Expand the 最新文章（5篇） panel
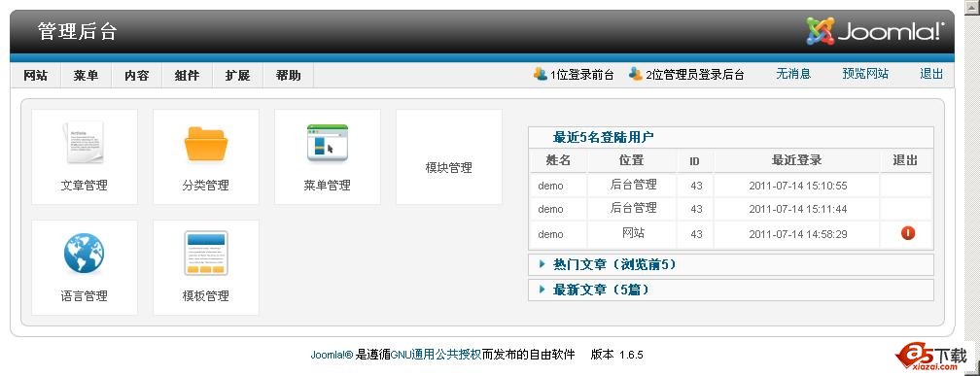 pos(731,290)
